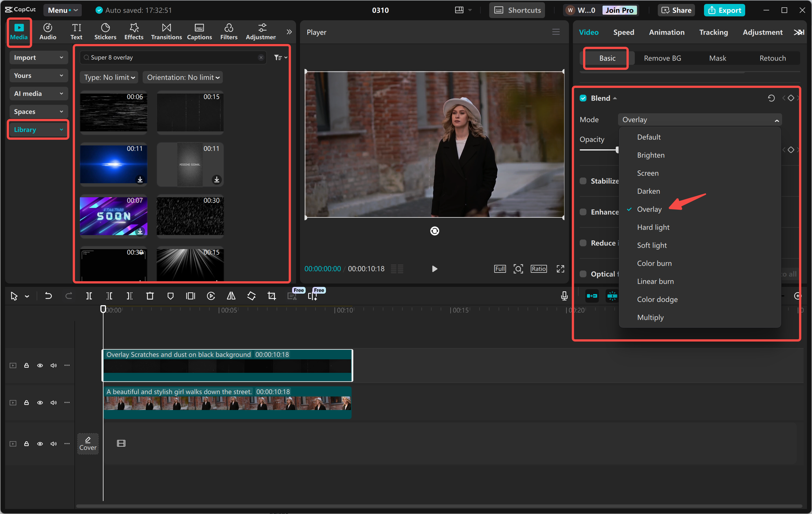Open the Transitions panel
This screenshot has height=514, width=812.
(166, 31)
